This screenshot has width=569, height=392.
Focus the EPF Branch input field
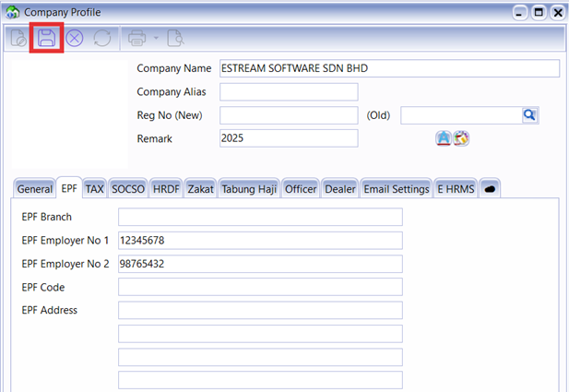[x=260, y=217]
